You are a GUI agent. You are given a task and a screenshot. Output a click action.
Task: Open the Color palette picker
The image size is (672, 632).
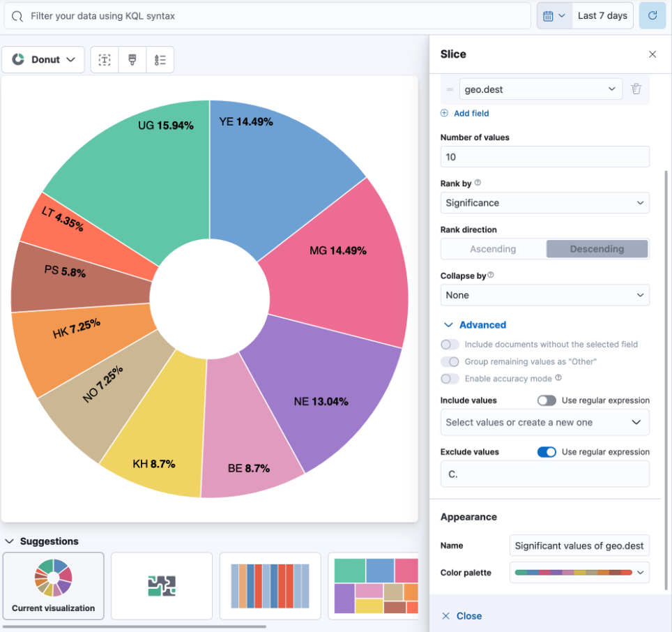(579, 572)
